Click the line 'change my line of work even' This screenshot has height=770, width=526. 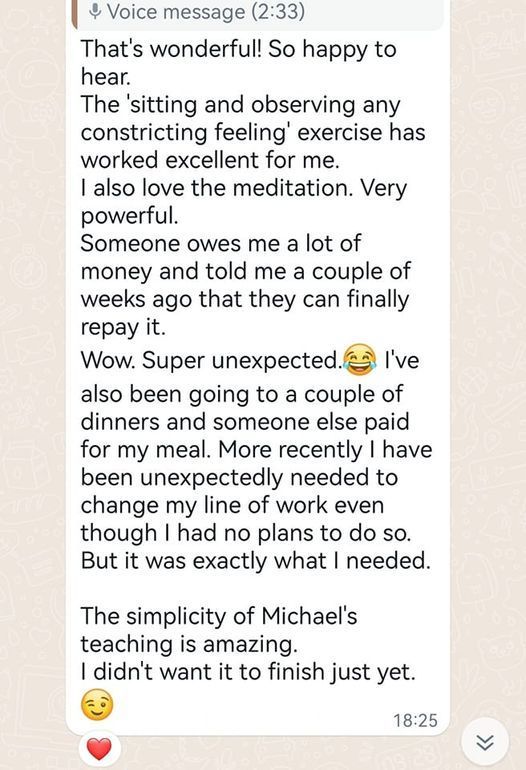point(232,505)
